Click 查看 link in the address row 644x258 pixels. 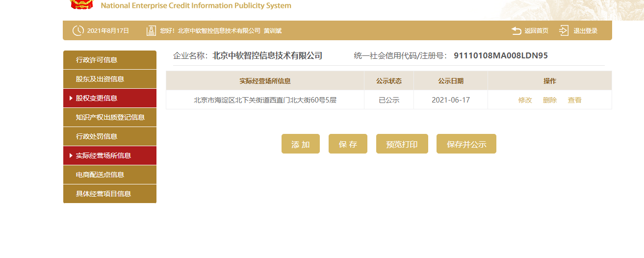tap(575, 100)
